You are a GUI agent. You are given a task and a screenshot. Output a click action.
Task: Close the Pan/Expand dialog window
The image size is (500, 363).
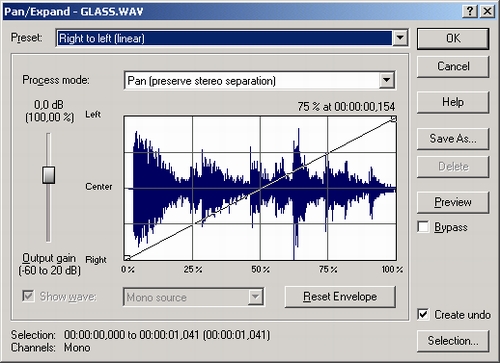pos(487,11)
